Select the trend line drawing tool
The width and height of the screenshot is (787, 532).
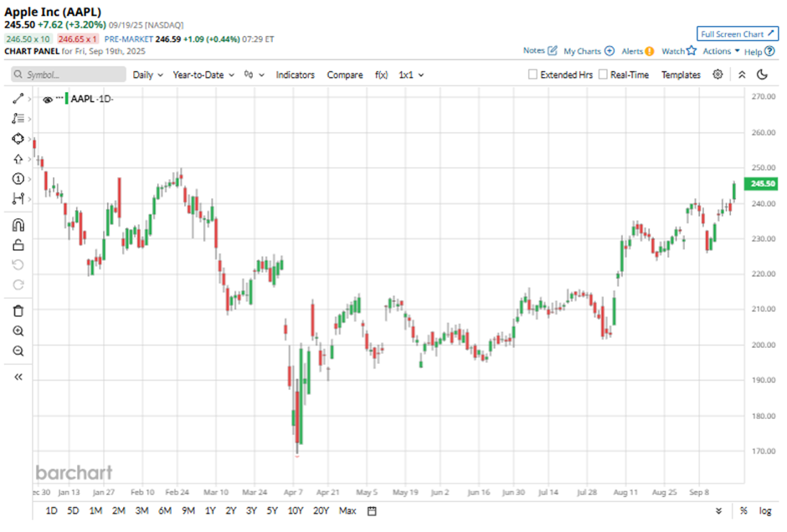click(x=18, y=98)
